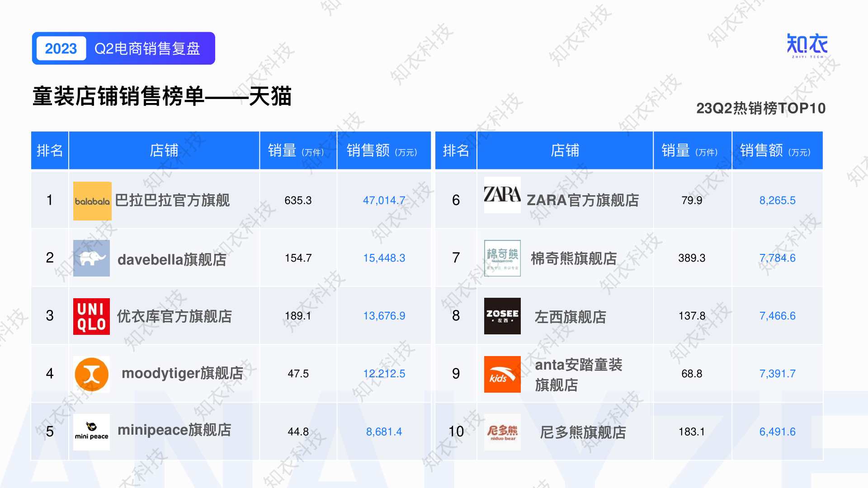
Task: Click sales amount 7,784.6
Action: [x=777, y=258]
